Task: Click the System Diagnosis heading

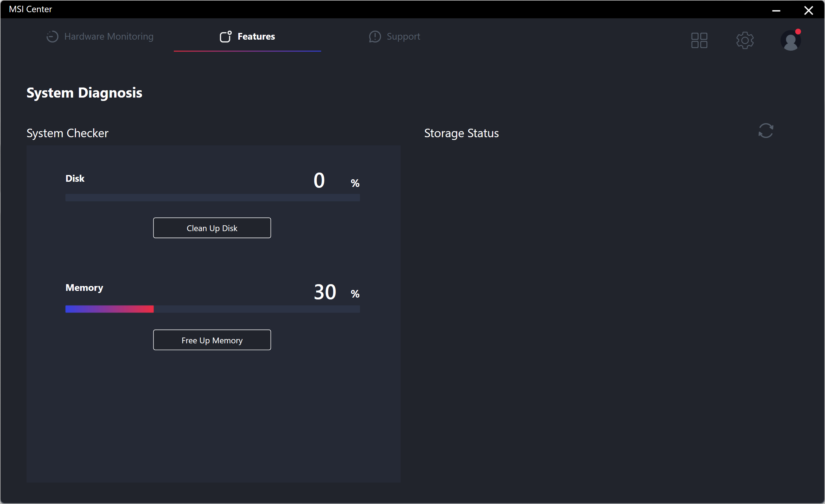Action: tap(84, 93)
